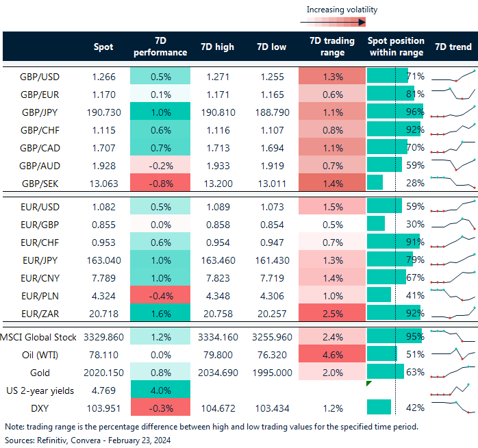The height and width of the screenshot is (448, 478).
Task: Click the DXY 42% position bar
Action: (x=379, y=407)
